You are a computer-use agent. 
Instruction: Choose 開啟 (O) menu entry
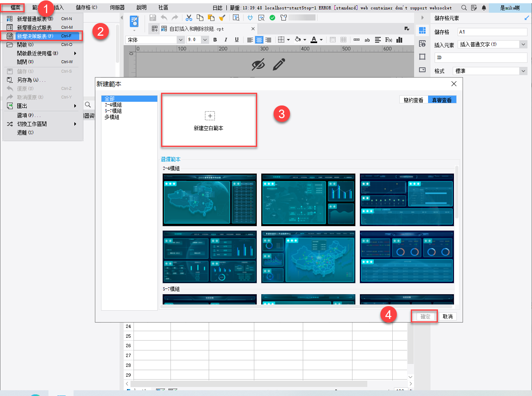(x=43, y=45)
